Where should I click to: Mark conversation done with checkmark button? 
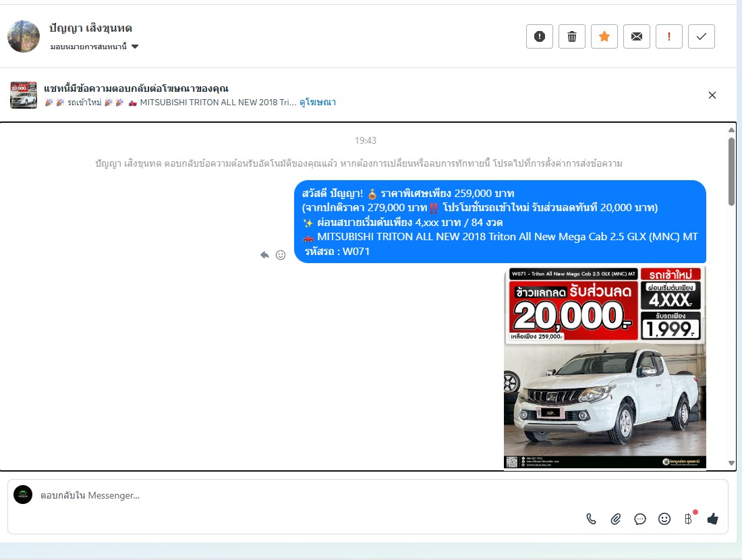(702, 36)
